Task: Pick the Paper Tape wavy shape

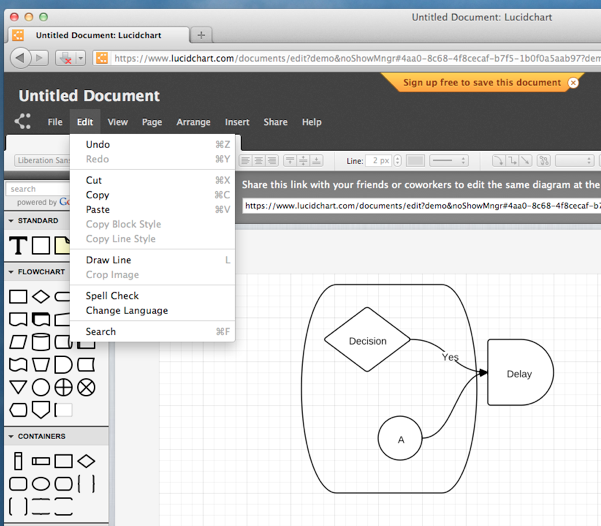Action: (x=18, y=365)
